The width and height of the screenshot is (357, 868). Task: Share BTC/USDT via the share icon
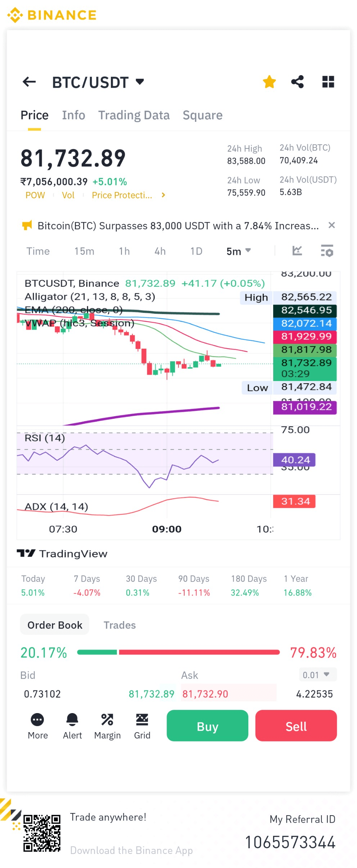298,82
